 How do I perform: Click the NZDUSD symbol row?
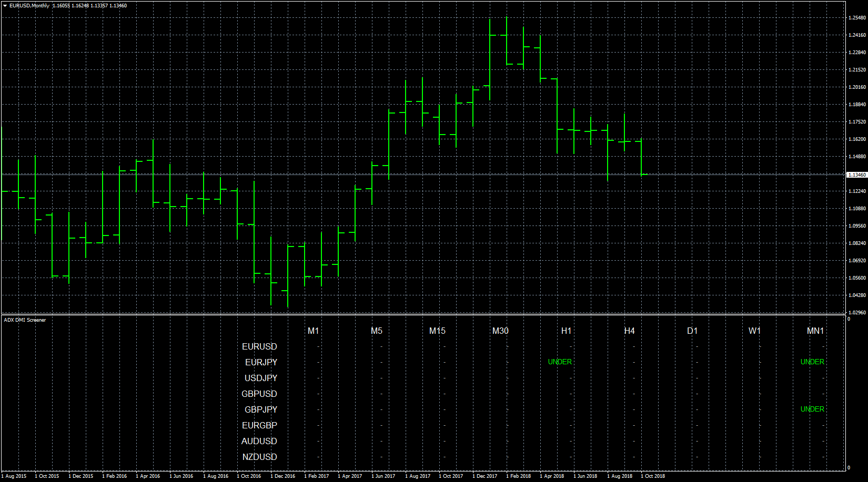[259, 457]
